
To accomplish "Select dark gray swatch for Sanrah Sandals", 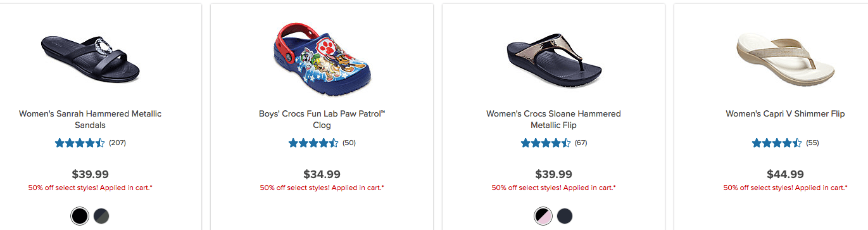I will point(101,216).
